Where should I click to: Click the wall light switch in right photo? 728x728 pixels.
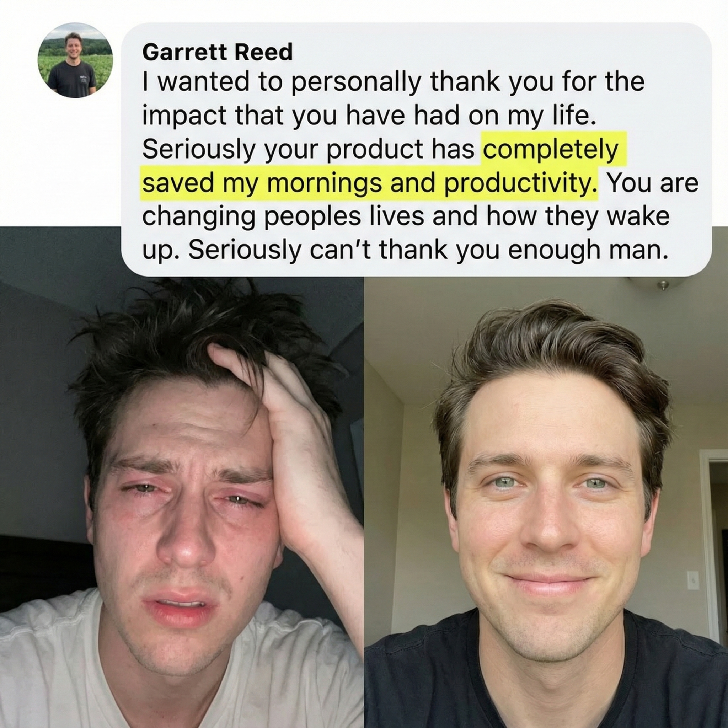[692, 580]
